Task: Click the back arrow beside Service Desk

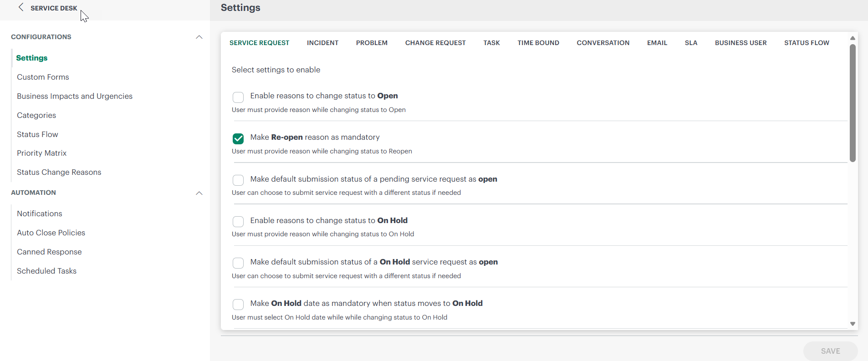Action: [21, 7]
